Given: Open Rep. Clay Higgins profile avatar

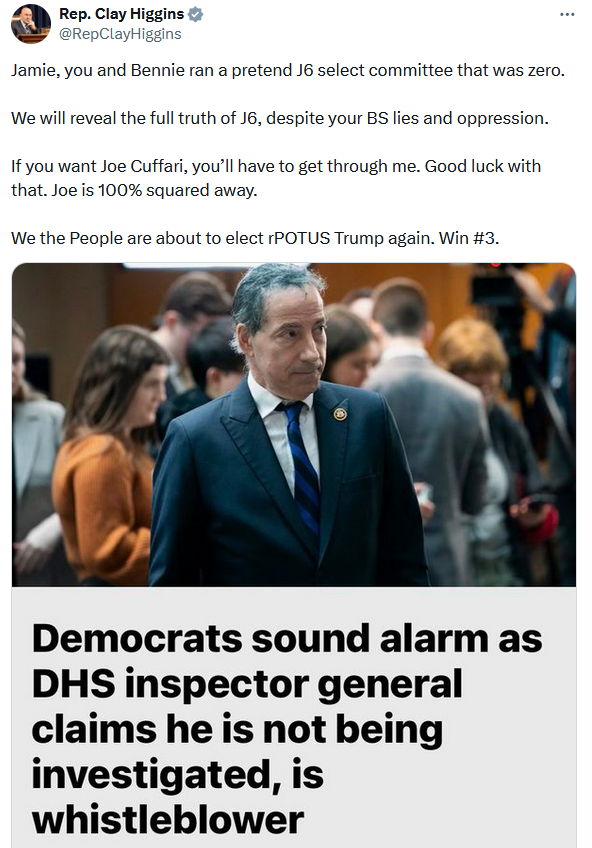Looking at the screenshot, I should [31, 24].
